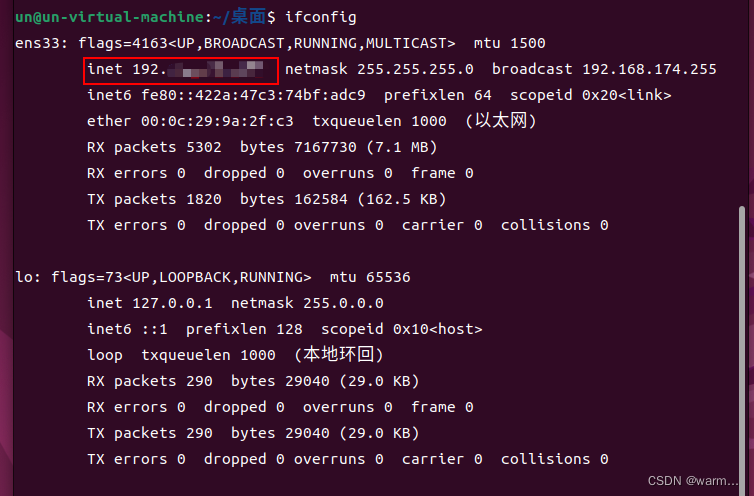Click the scopeid 0x10<host> text

pyautogui.click(x=402, y=329)
